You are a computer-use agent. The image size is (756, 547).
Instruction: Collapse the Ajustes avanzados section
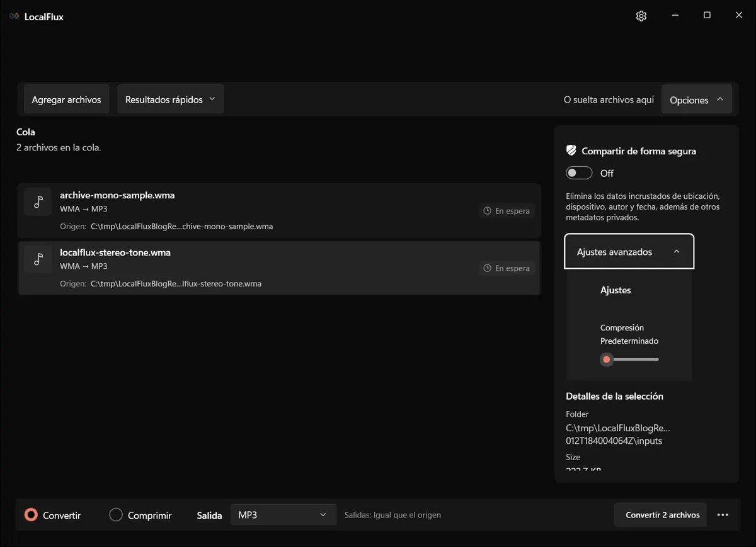coord(629,252)
